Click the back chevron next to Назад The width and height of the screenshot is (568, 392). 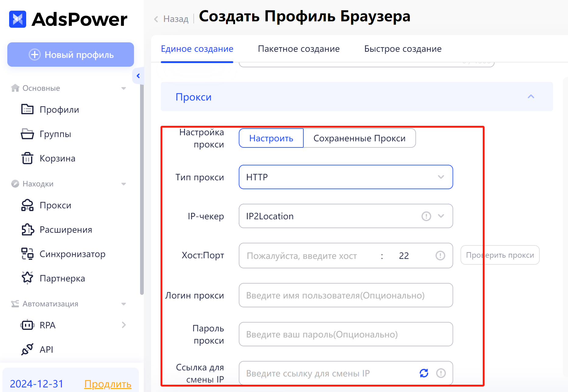point(156,19)
